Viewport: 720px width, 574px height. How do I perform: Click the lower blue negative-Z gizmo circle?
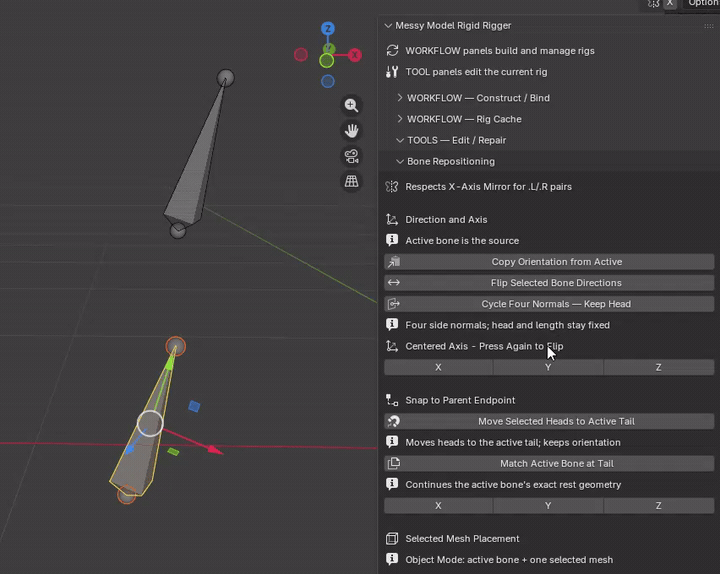pos(327,81)
